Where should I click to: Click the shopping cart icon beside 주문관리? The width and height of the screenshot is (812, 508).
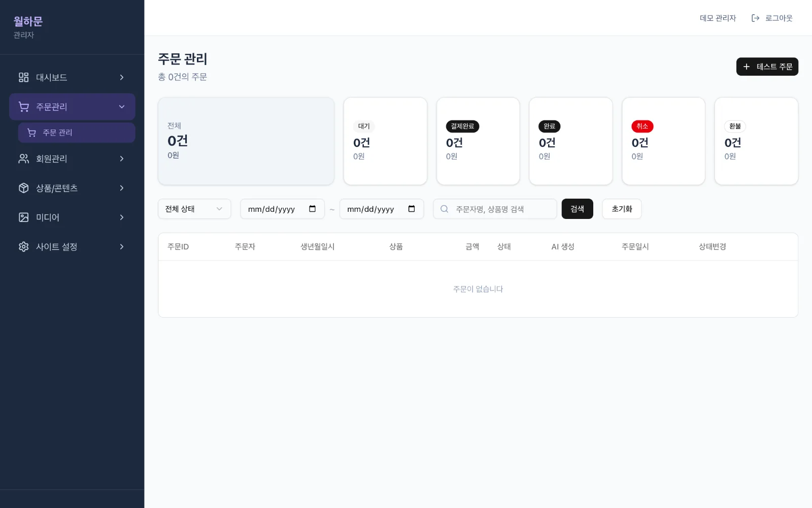[23, 107]
